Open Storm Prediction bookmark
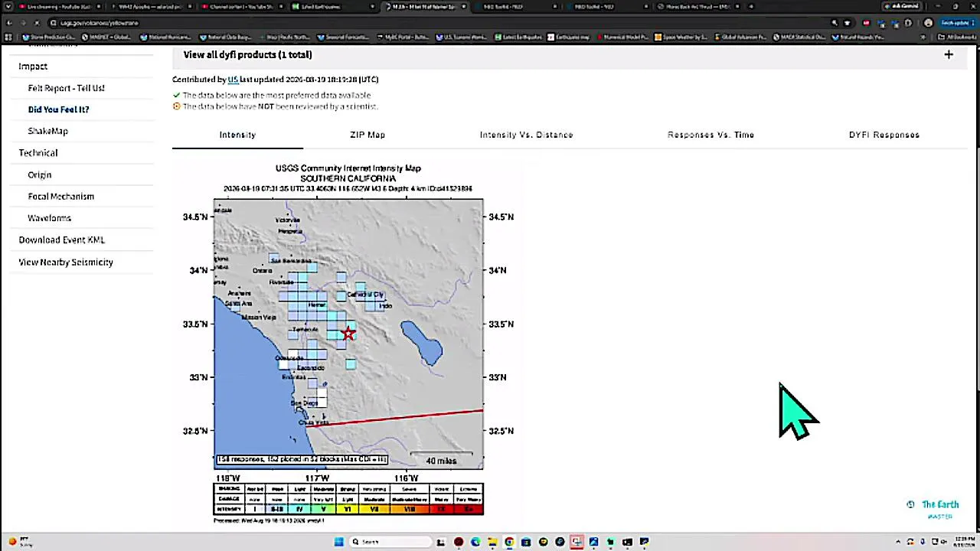Viewport: 980px width, 551px height. coord(50,37)
